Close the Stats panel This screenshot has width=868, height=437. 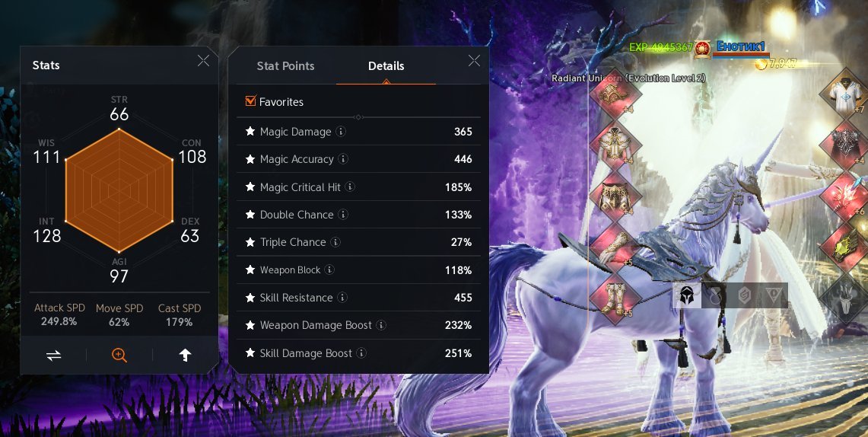pyautogui.click(x=203, y=61)
